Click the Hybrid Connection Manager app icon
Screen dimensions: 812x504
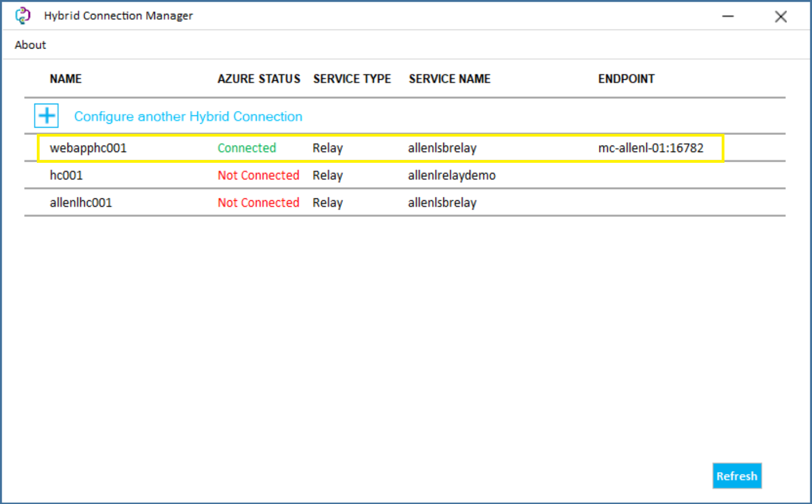click(x=22, y=15)
